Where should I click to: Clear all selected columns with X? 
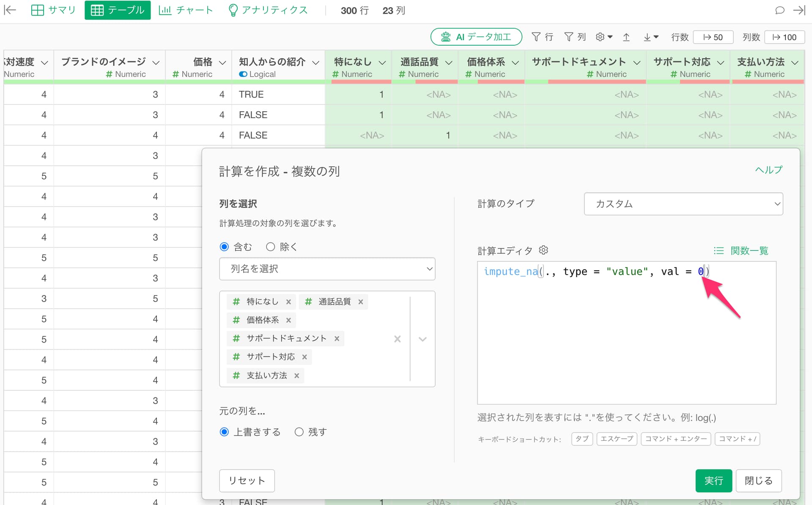pyautogui.click(x=397, y=339)
